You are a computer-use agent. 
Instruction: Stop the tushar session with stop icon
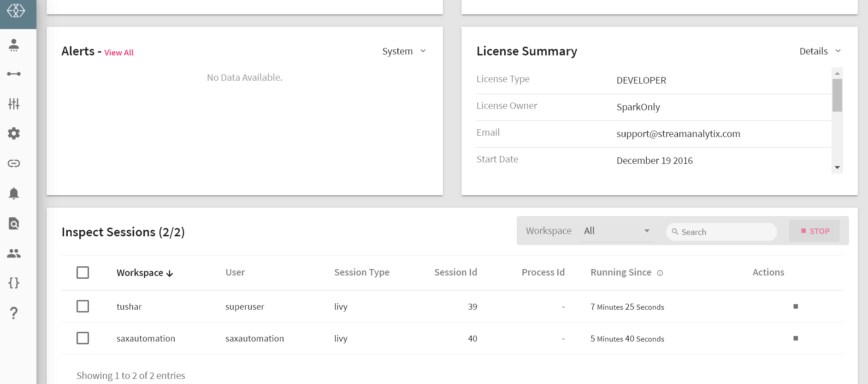coord(795,306)
